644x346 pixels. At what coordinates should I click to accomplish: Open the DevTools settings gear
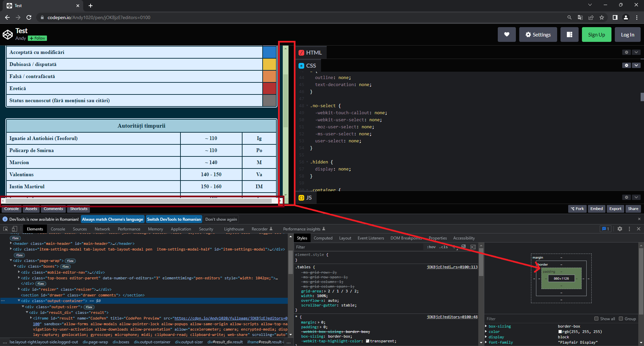click(x=620, y=229)
